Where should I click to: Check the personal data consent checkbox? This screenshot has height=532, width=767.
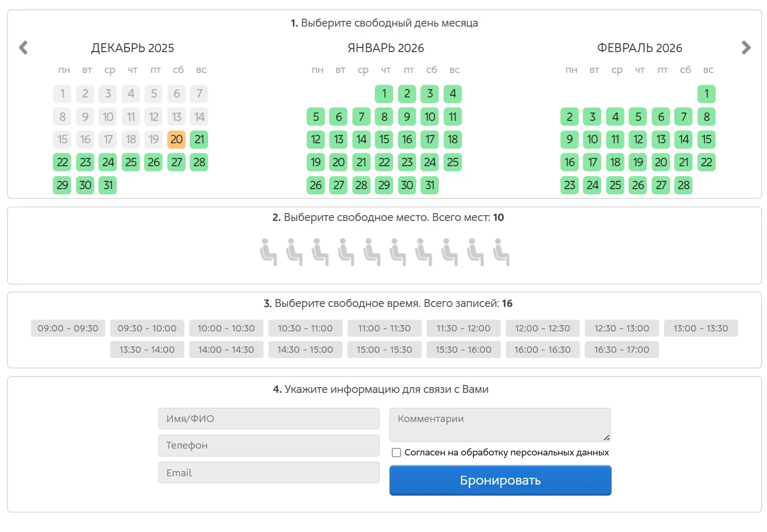click(396, 452)
